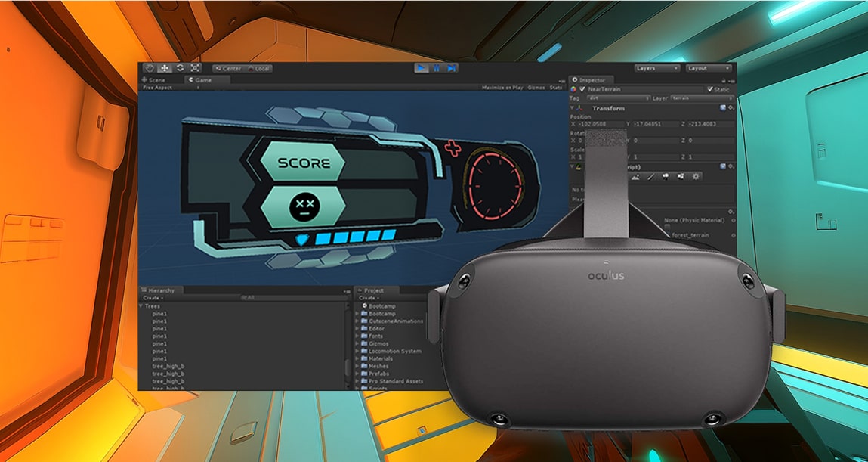
Task: Select the terrain Paint Texture brush tool
Action: [650, 177]
